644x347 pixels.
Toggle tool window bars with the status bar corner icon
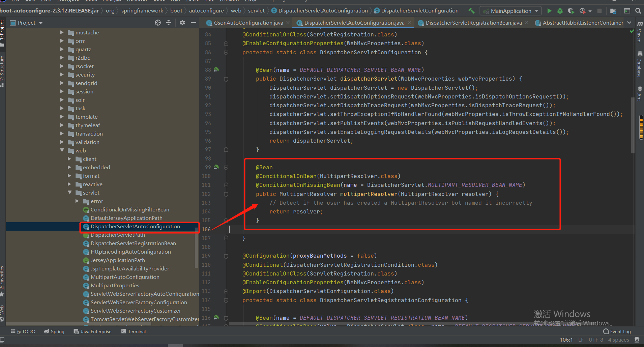pyautogui.click(x=2, y=340)
